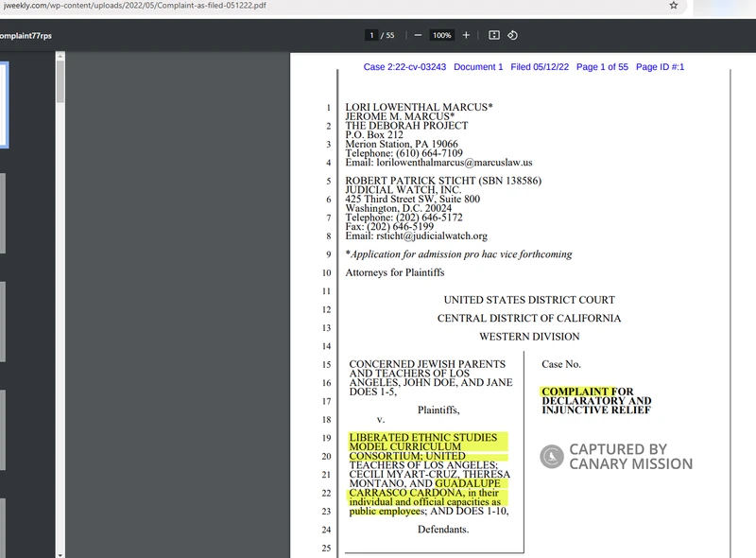Click the 'Filed 05/12/22' header text
This screenshot has height=558, width=756.
tap(540, 67)
